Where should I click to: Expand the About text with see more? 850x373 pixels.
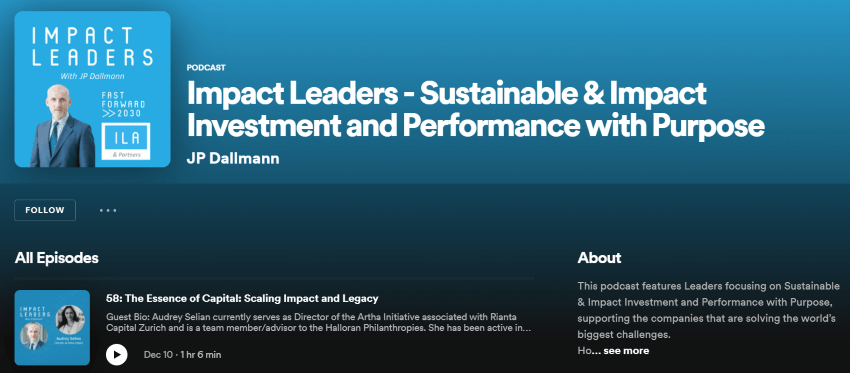point(626,351)
